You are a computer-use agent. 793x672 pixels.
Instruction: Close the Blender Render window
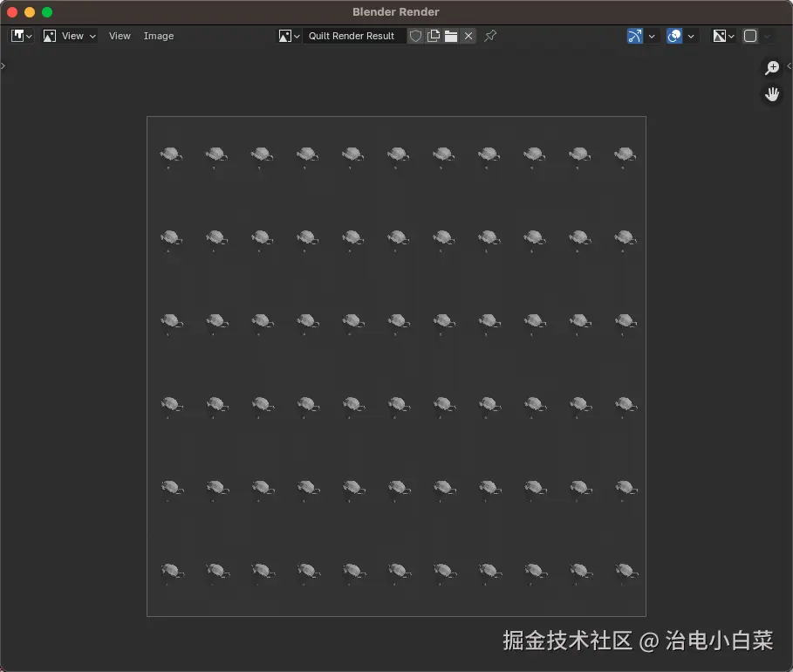click(12, 12)
